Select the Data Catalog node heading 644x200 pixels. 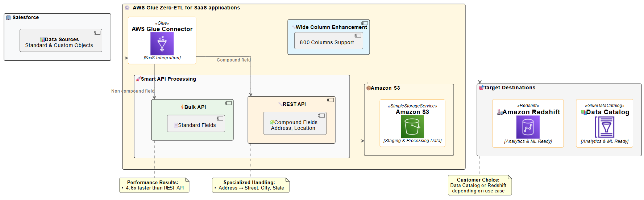point(608,112)
